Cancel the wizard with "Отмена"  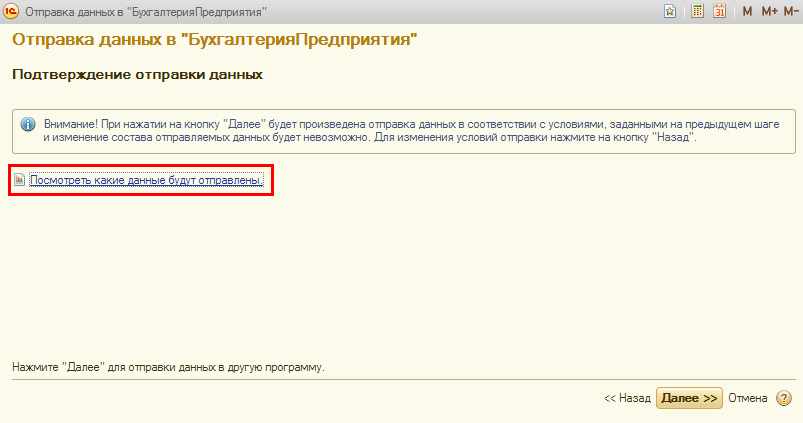coord(748,398)
